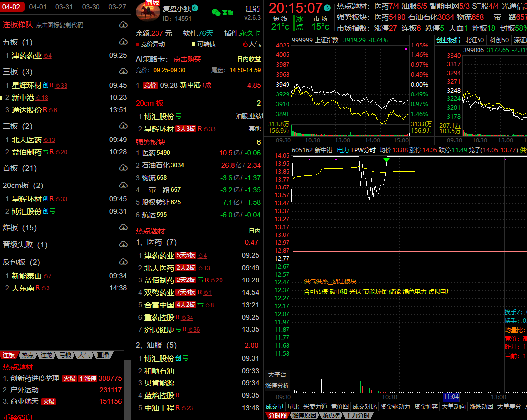The width and height of the screenshot is (527, 420).
Task: Expand the 晋级失败 (1) group
Action: [x=25, y=245]
